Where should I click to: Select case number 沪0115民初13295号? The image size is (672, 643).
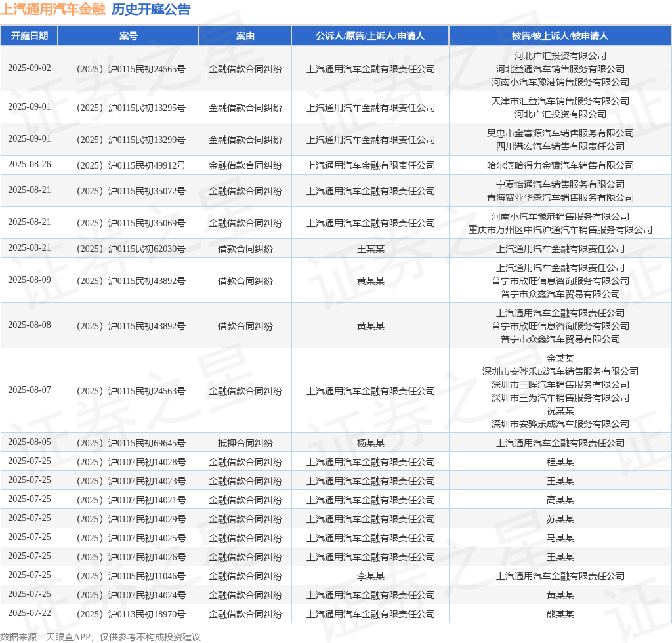click(x=131, y=108)
